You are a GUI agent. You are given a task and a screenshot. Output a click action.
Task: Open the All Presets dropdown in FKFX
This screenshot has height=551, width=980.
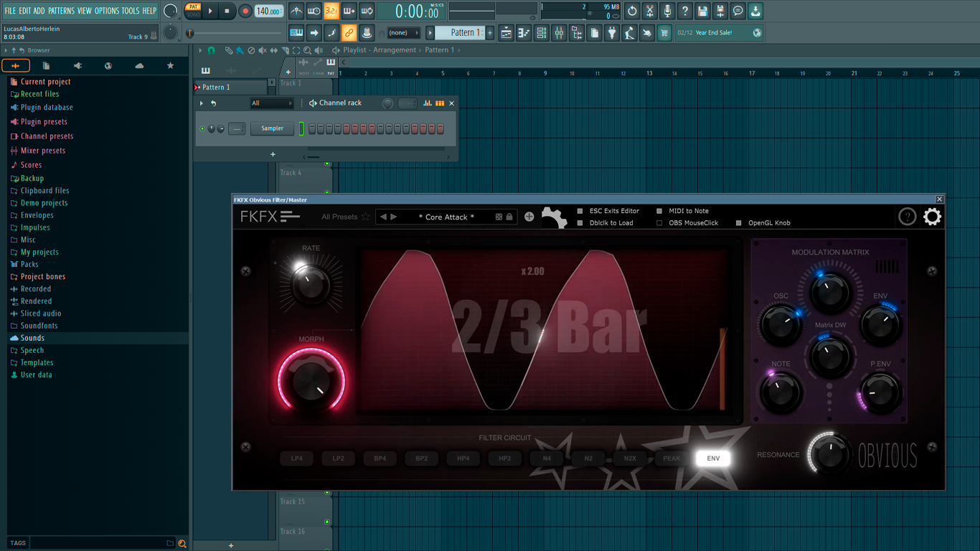point(339,217)
